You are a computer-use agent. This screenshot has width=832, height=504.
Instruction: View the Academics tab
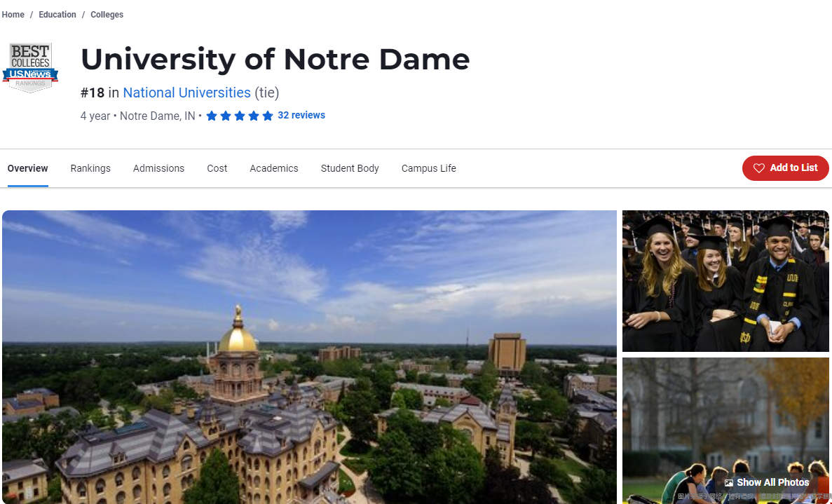274,168
